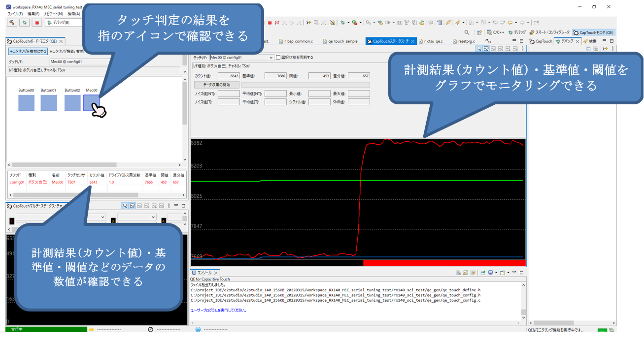Open the ファイル(F) menu
This screenshot has height=342, width=644.
pyautogui.click(x=15, y=14)
